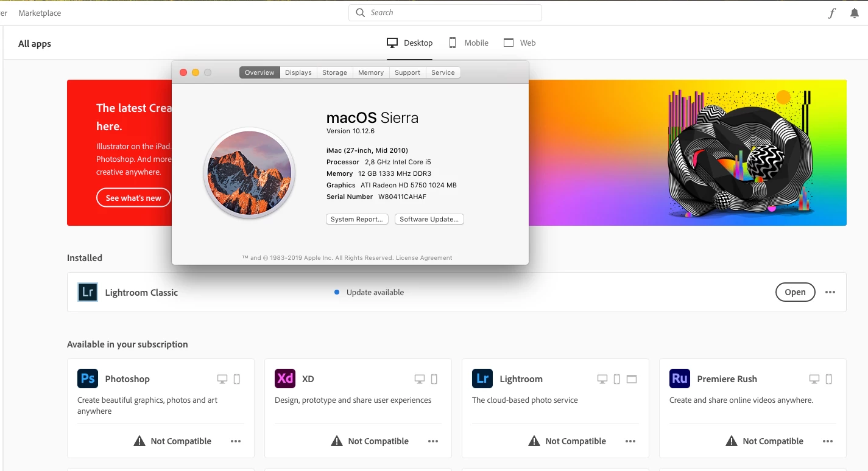Open Lightroom more options menu
The width and height of the screenshot is (868, 471).
[x=630, y=441]
